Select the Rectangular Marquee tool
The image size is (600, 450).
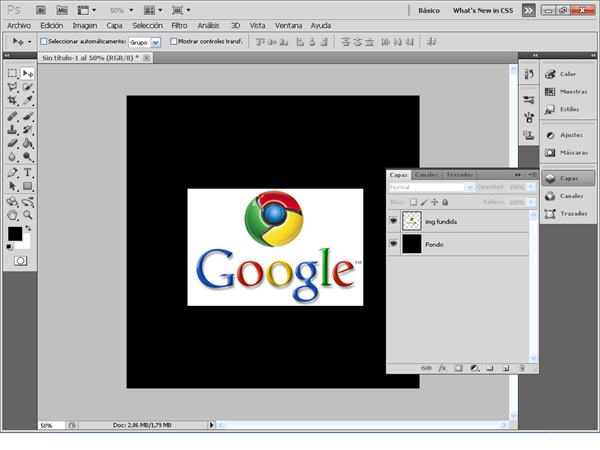[12, 74]
